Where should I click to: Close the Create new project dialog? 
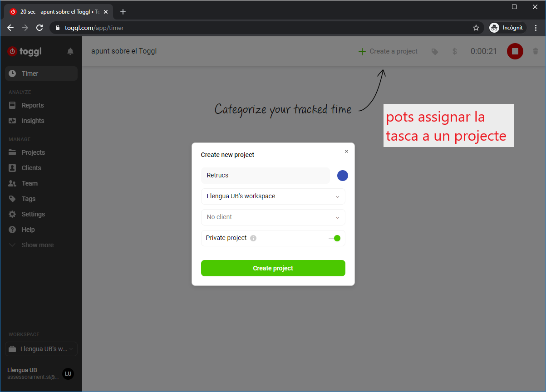click(346, 152)
